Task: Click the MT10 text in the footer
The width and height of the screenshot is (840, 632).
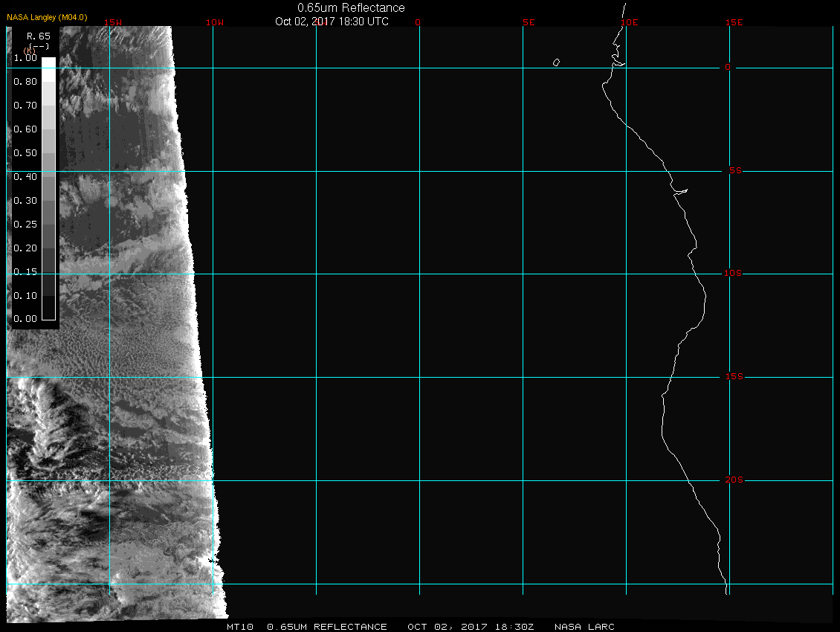Action: point(240,627)
